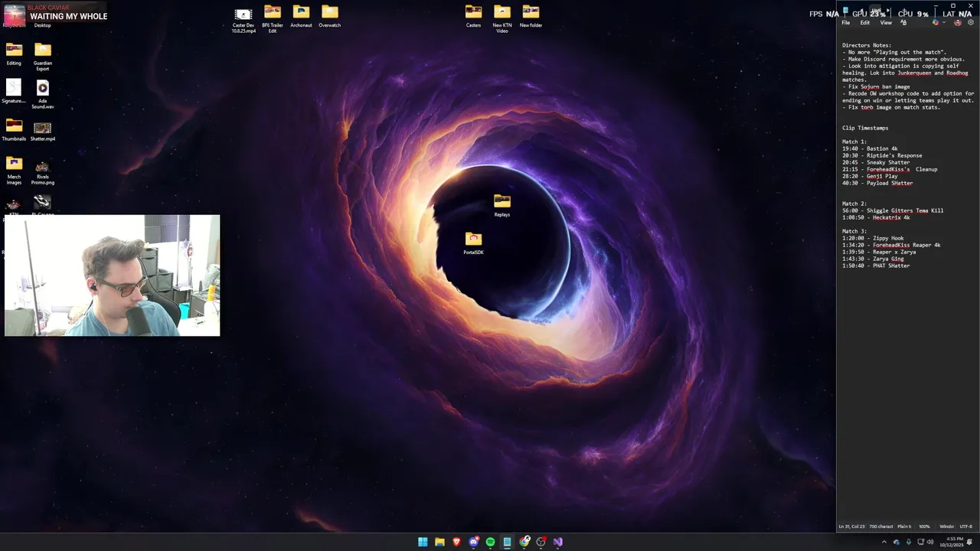Open the volume control in system tray
Image resolution: width=980 pixels, height=551 pixels.
(x=930, y=542)
